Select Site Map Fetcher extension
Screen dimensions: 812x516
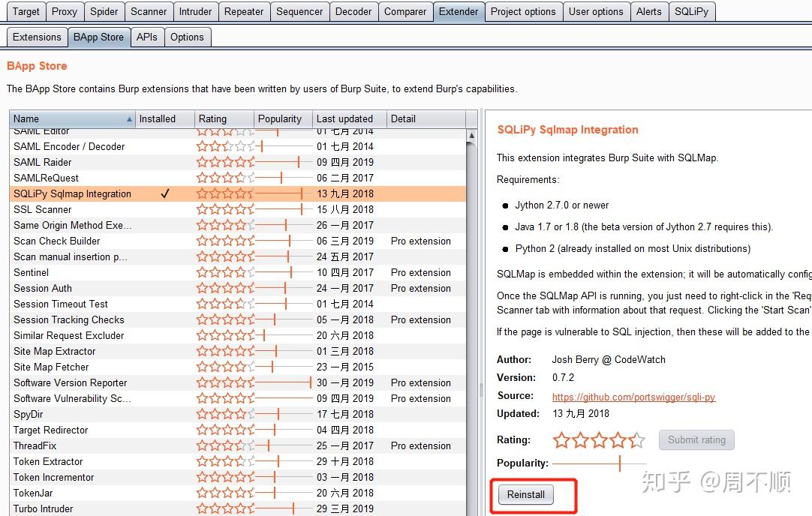pos(238,367)
